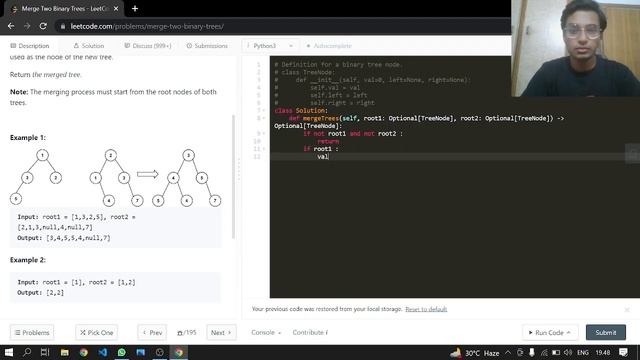
Task: Open WhatsApp from the taskbar
Action: [x=122, y=352]
